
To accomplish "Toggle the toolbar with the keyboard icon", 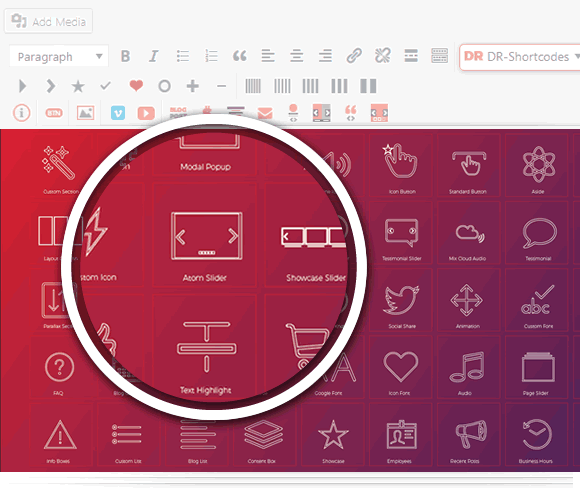I will (x=439, y=56).
